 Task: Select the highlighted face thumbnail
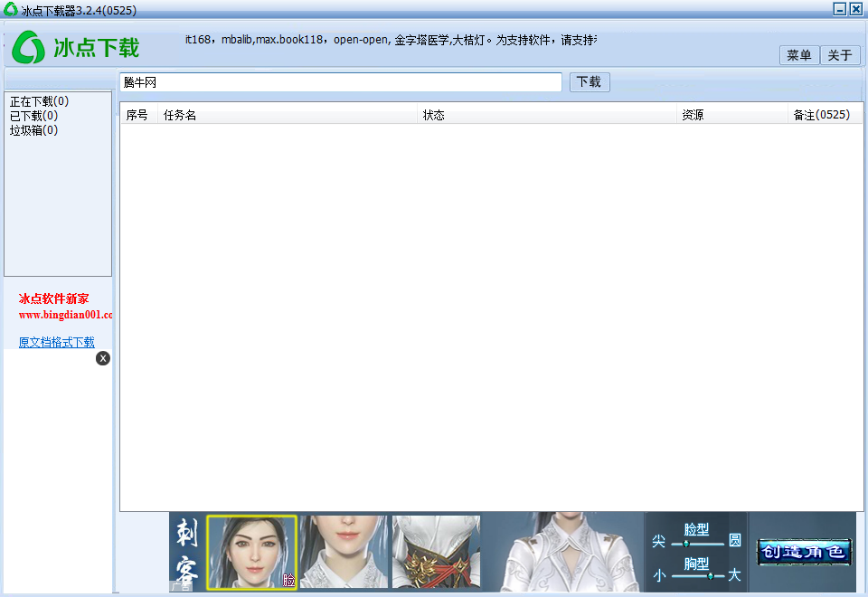(x=251, y=552)
